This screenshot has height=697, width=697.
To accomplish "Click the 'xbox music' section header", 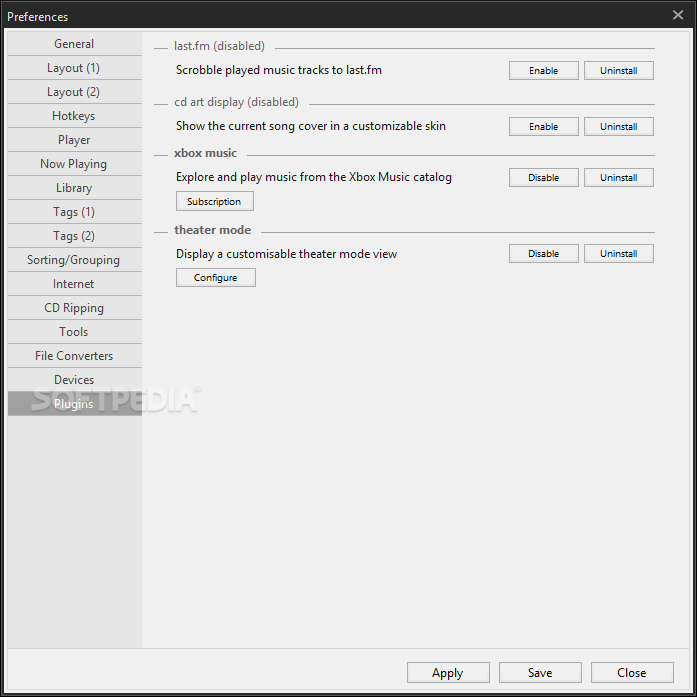I will pyautogui.click(x=205, y=153).
